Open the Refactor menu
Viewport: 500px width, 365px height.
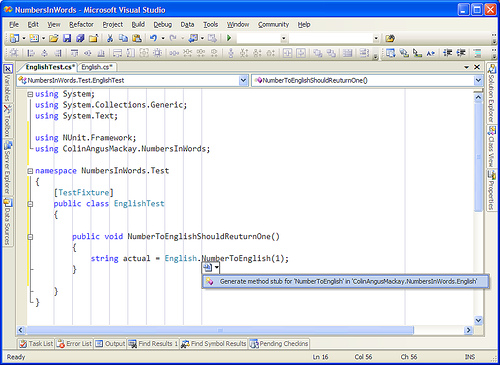(x=81, y=24)
